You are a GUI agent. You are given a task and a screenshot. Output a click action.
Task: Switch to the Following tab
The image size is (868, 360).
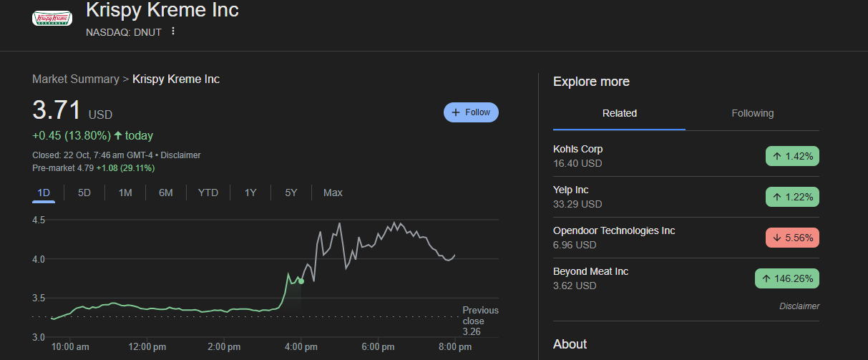(752, 113)
